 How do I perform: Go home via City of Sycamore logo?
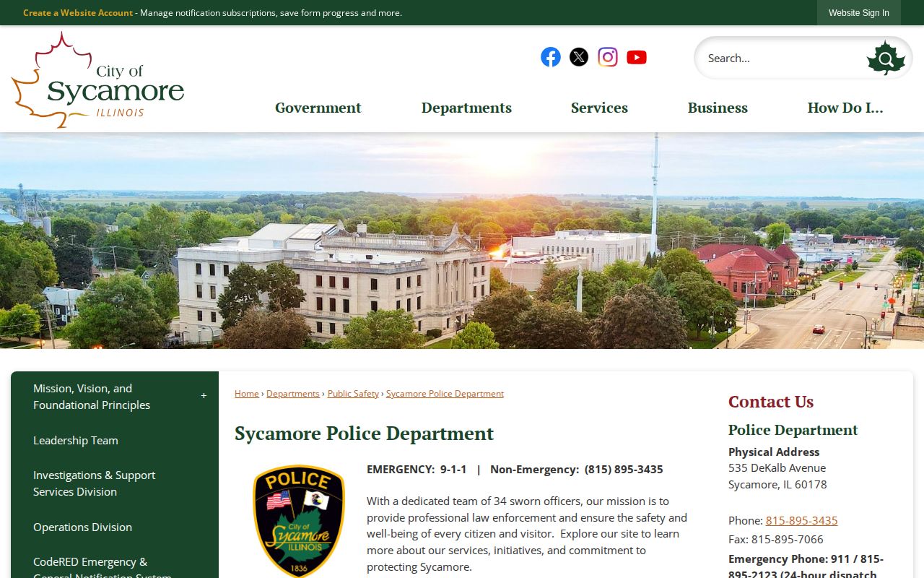[x=98, y=79]
